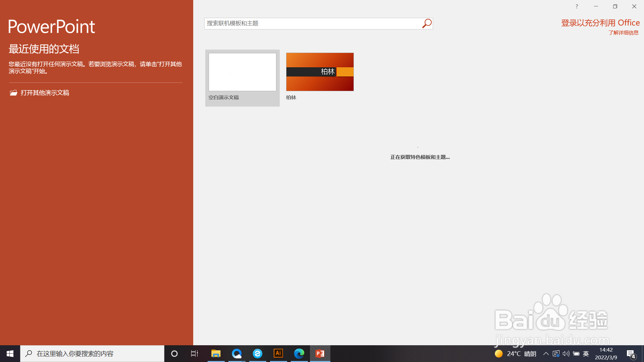The width and height of the screenshot is (644, 362).
Task: Open Cortana circle icon in taskbar
Action: coord(174,354)
